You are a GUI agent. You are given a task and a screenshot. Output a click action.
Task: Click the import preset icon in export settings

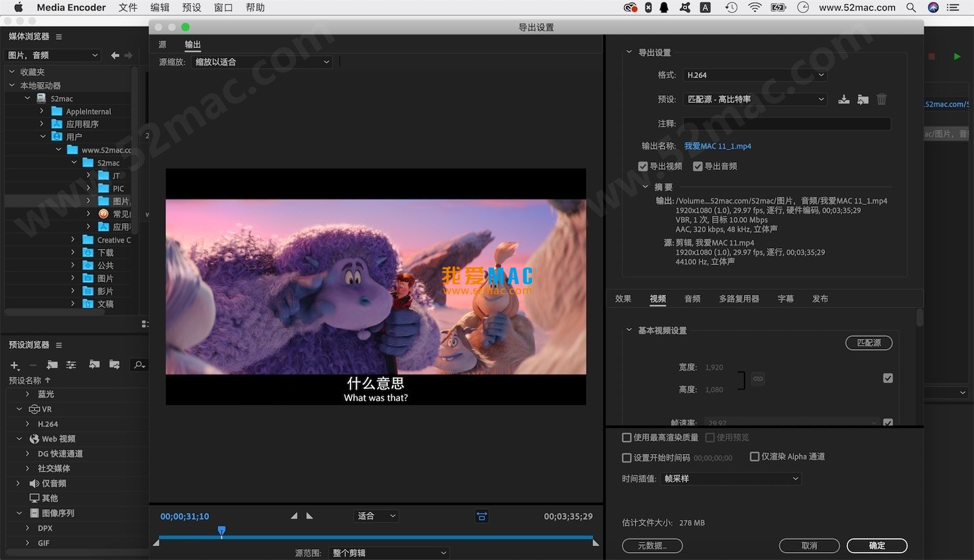click(862, 99)
